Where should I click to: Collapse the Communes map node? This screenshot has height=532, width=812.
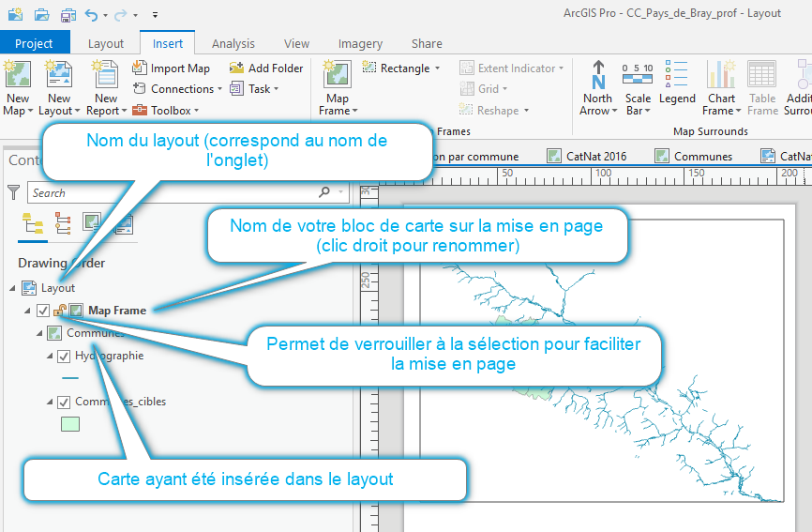point(39,334)
